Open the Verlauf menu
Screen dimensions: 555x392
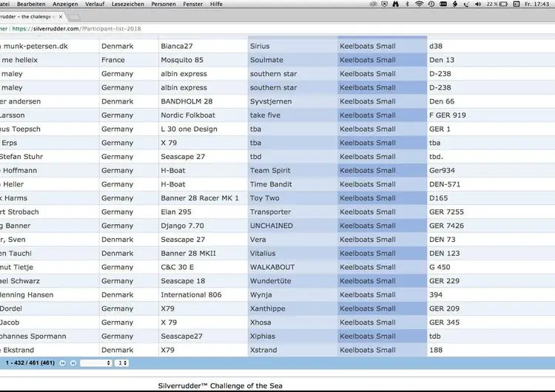click(x=95, y=4)
